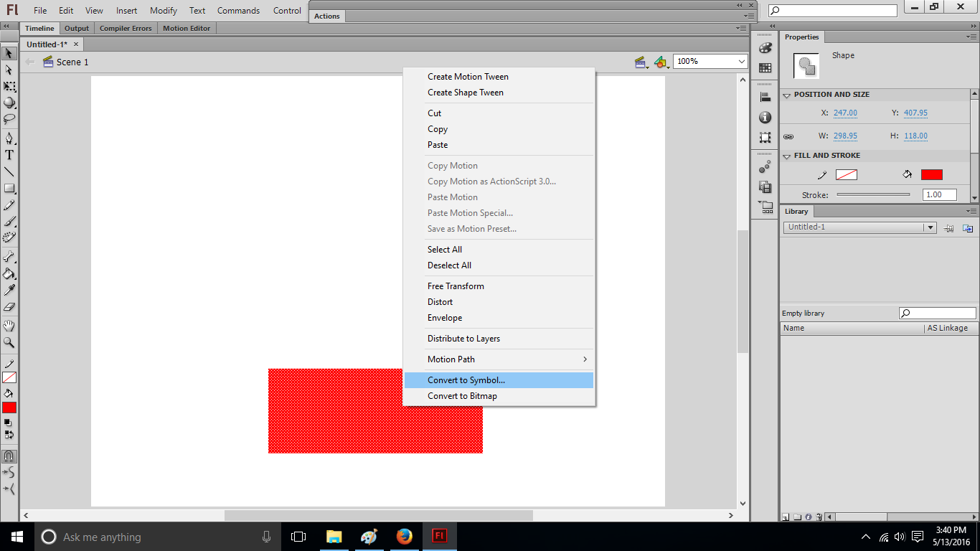Choose the Eraser tool
This screenshot has width=980, height=551.
pos(9,307)
